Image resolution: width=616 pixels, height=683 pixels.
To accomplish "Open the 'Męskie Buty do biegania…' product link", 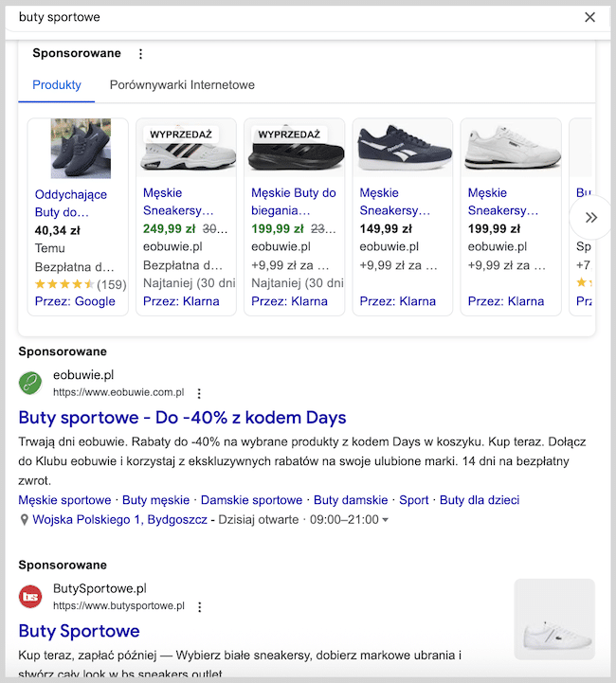I will (x=293, y=202).
